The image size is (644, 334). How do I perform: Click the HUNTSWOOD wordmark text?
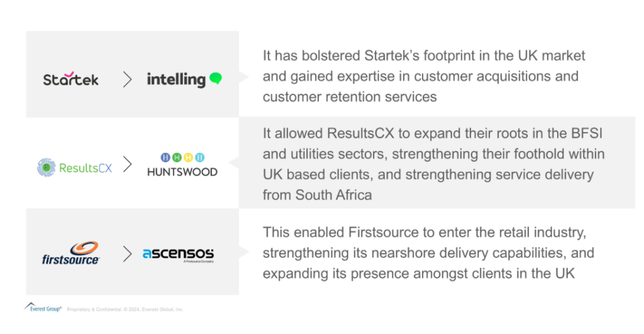(x=182, y=172)
